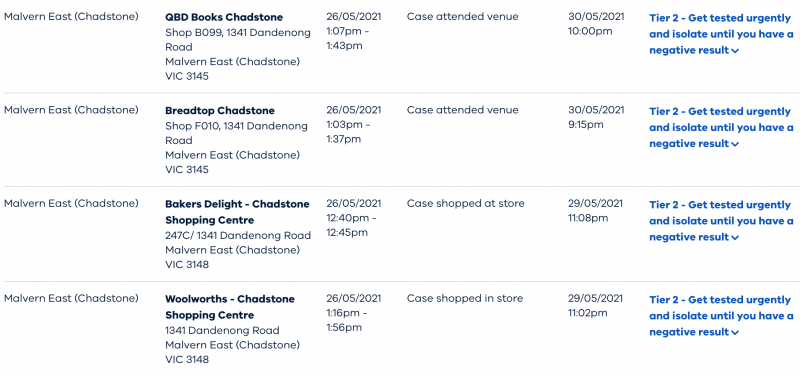Click the 30/05/2021 10:00pm date added
Image resolution: width=800 pixels, height=376 pixels.
click(596, 24)
